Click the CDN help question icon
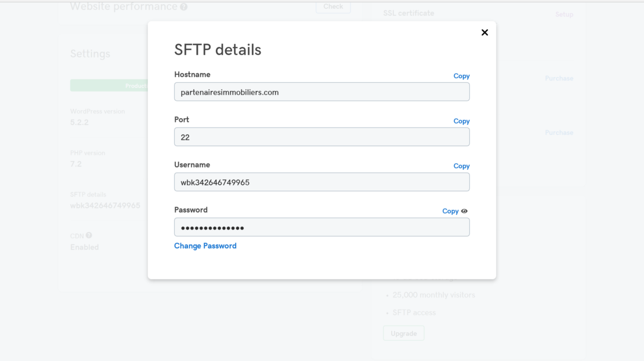The height and width of the screenshot is (361, 644). 89,235
